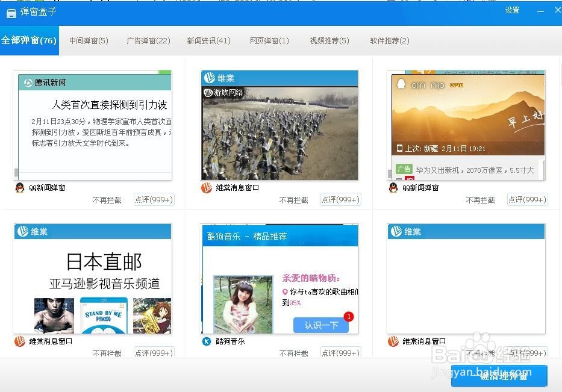Open 设置 in the title bar
This screenshot has height=392, width=562.
click(x=512, y=10)
